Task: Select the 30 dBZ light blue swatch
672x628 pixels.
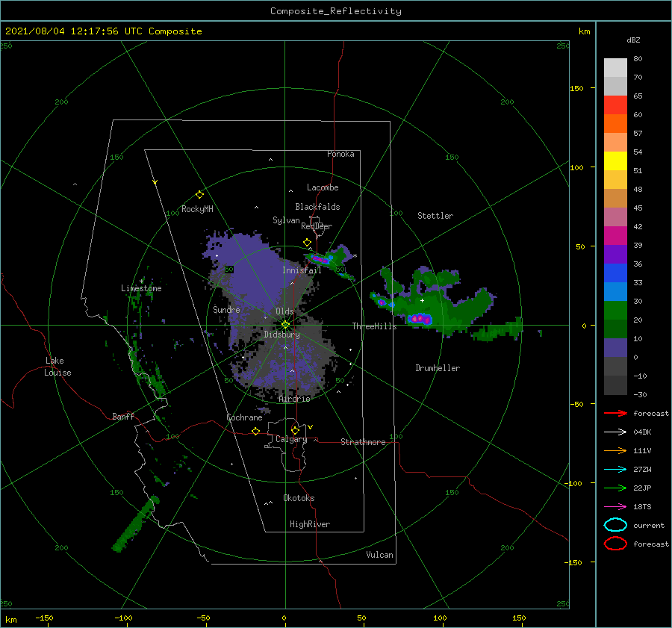Action: 615,291
